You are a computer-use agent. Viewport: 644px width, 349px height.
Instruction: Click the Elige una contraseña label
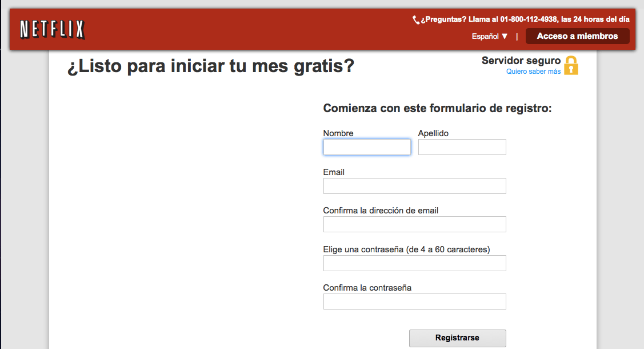(x=406, y=249)
